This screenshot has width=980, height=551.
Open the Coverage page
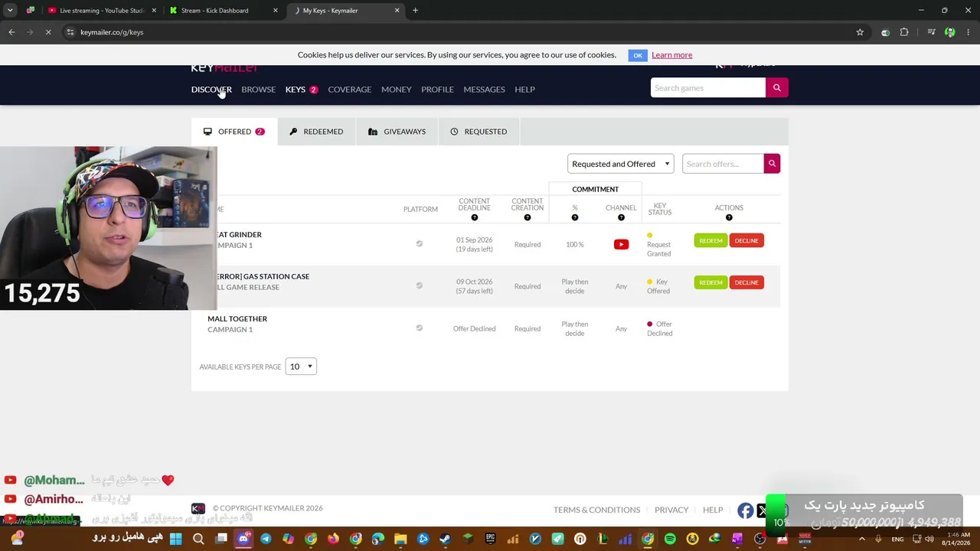(x=349, y=90)
